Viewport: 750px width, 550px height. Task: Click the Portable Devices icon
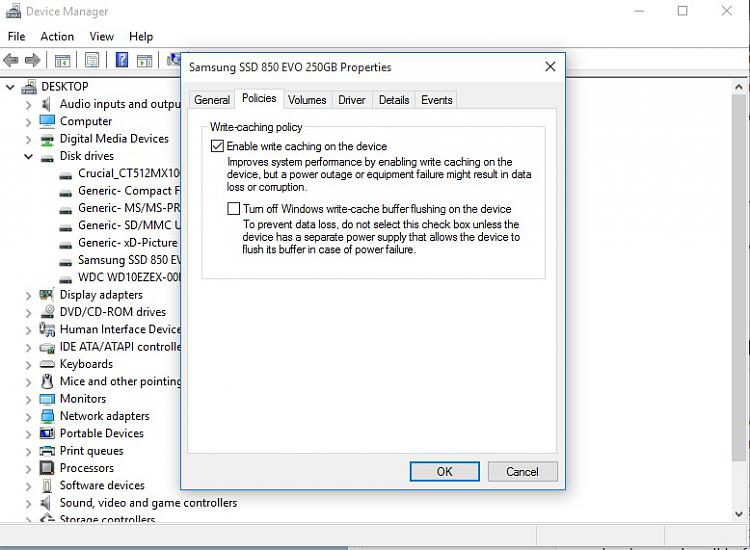coord(47,433)
